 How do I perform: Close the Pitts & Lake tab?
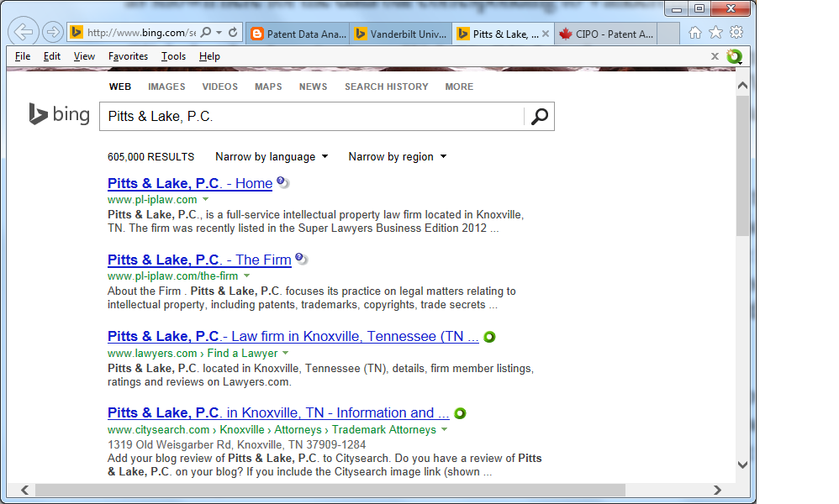(546, 34)
